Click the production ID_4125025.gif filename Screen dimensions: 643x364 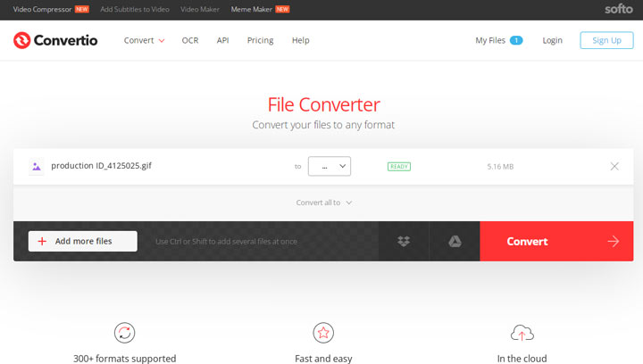(101, 165)
